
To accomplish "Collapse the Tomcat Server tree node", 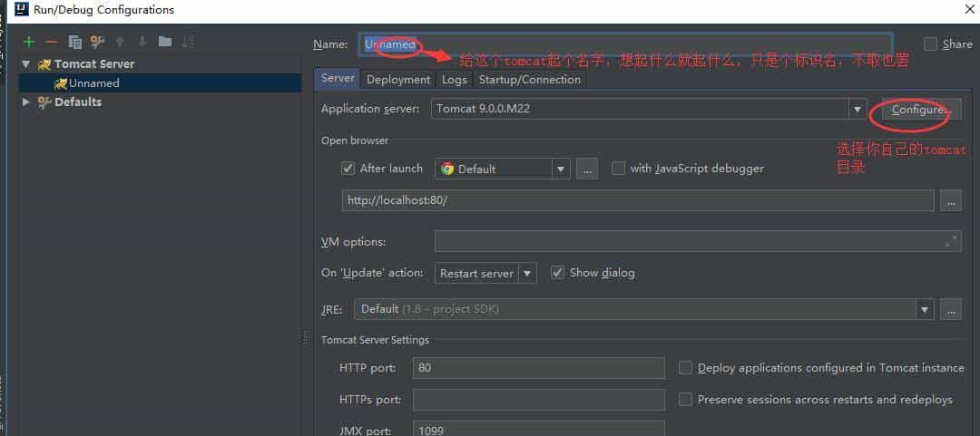I will pyautogui.click(x=25, y=64).
